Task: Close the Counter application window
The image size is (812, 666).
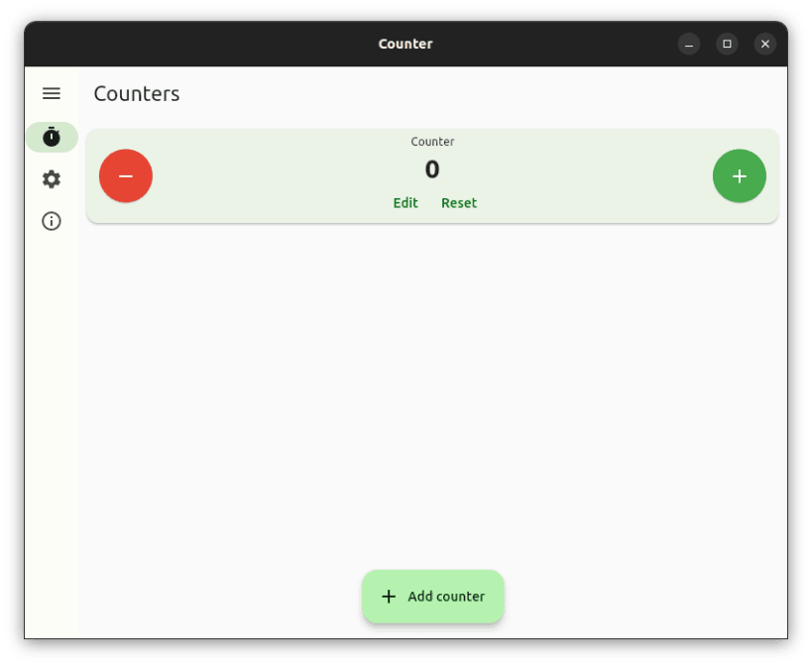Action: click(x=764, y=44)
